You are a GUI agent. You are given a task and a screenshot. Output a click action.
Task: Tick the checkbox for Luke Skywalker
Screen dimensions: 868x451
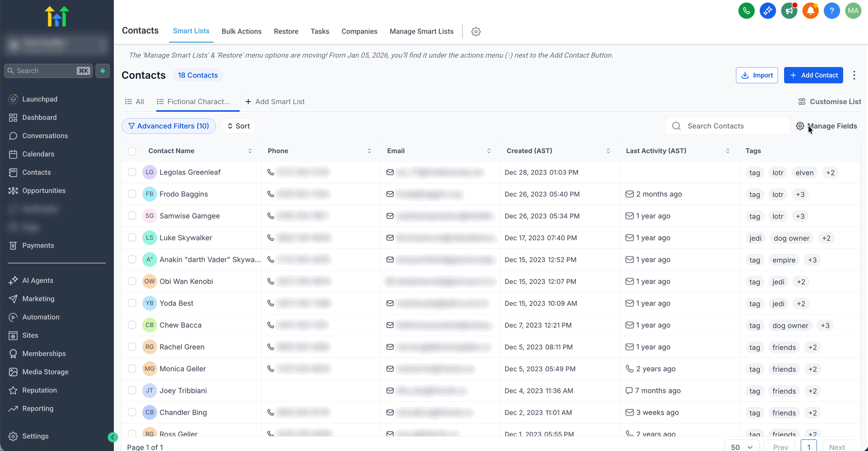pos(132,238)
